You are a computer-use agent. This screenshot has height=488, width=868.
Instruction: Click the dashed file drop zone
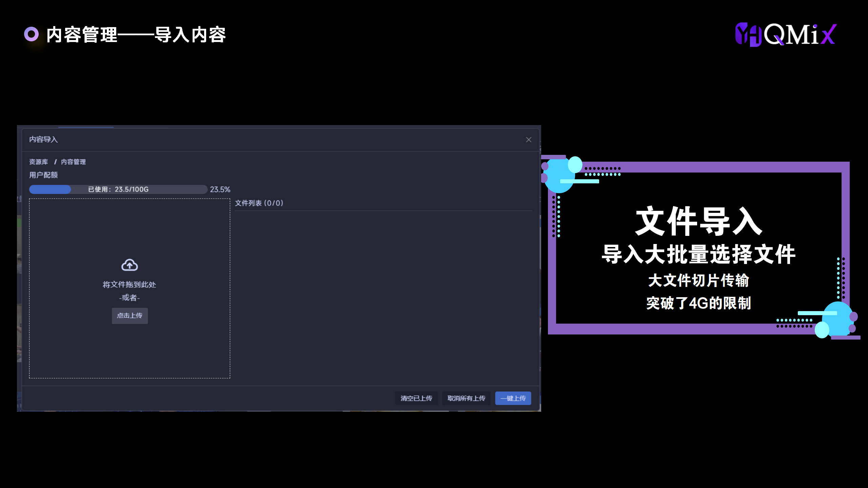(x=130, y=349)
